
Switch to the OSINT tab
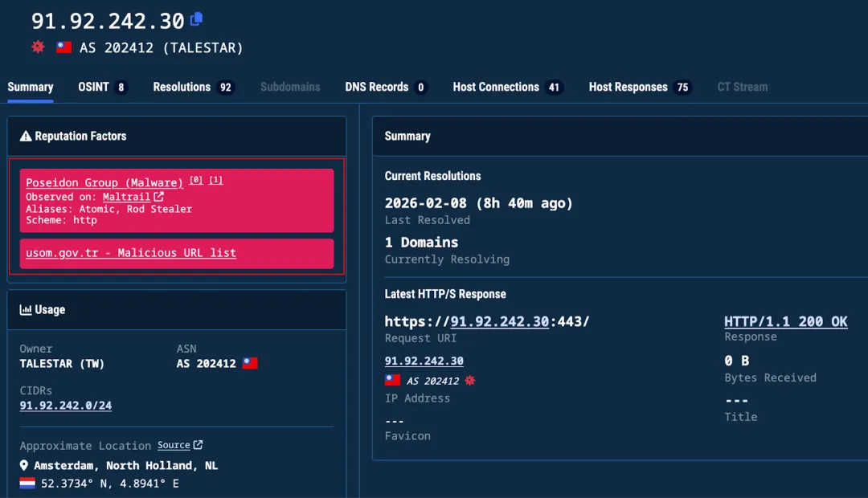94,87
